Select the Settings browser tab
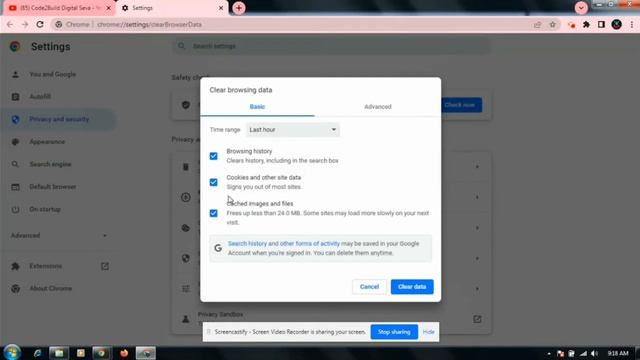 [171, 8]
